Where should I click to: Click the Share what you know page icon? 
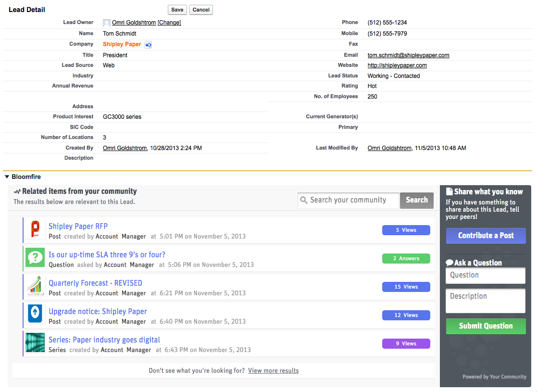pyautogui.click(x=450, y=191)
